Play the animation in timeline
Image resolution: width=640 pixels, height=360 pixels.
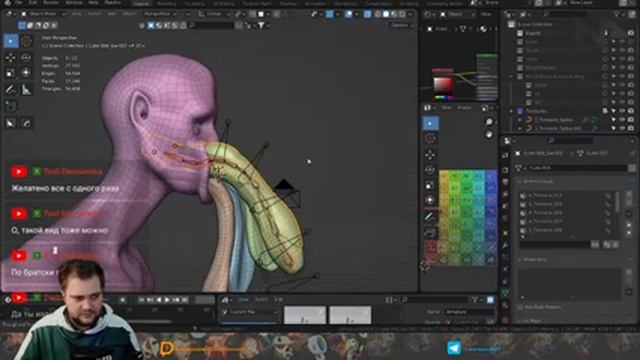(167, 300)
